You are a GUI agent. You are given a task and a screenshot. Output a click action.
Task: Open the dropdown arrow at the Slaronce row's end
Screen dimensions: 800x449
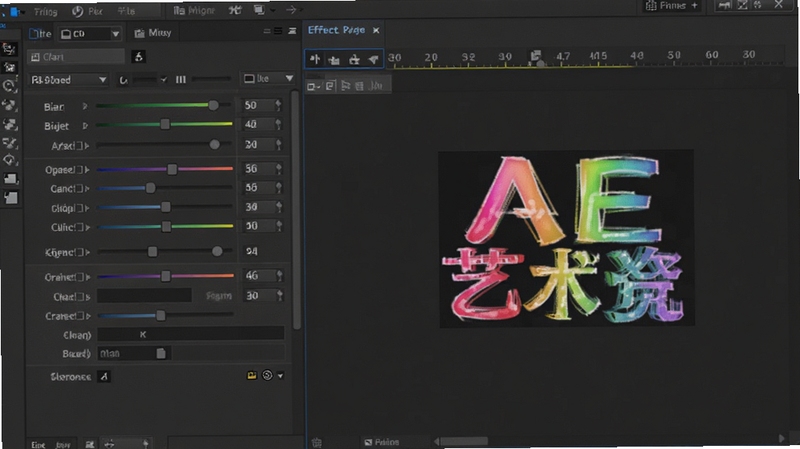click(281, 376)
